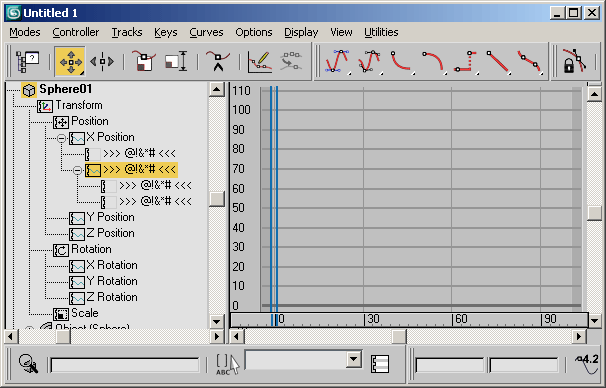This screenshot has width=606, height=388.
Task: Click Zoom Selected Object magnifier icon
Action: click(28, 364)
